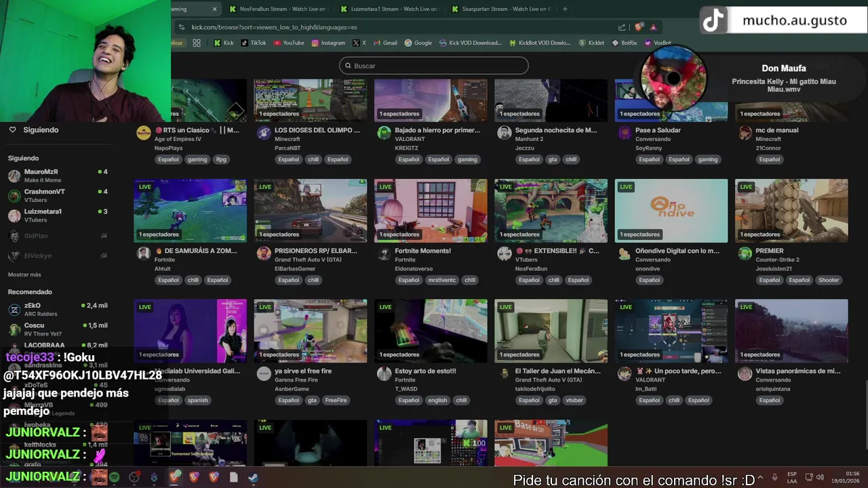The height and width of the screenshot is (488, 868).
Task: Click the spanish tag under ugmedialab
Action: tap(198, 401)
